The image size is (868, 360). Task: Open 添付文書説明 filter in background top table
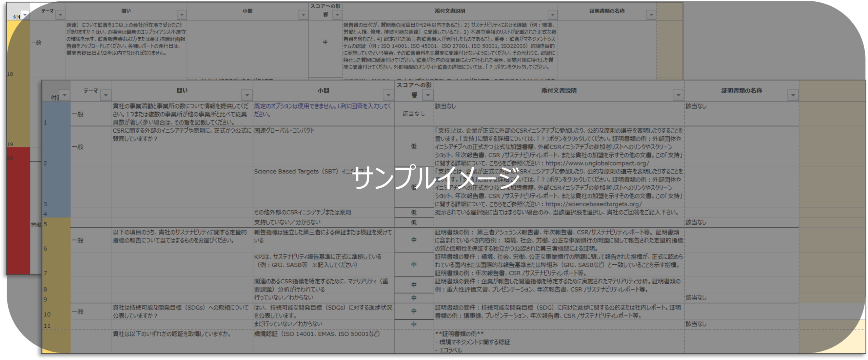(x=553, y=15)
